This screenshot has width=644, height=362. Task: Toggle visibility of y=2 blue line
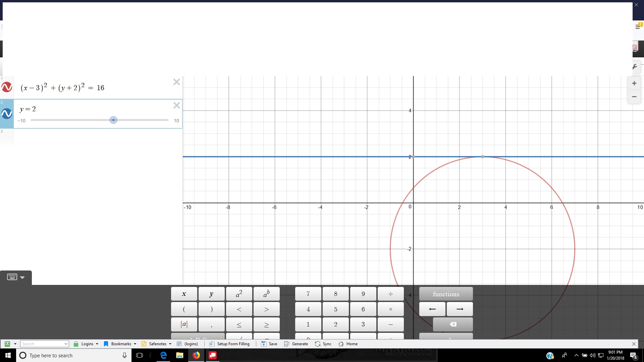(x=7, y=114)
